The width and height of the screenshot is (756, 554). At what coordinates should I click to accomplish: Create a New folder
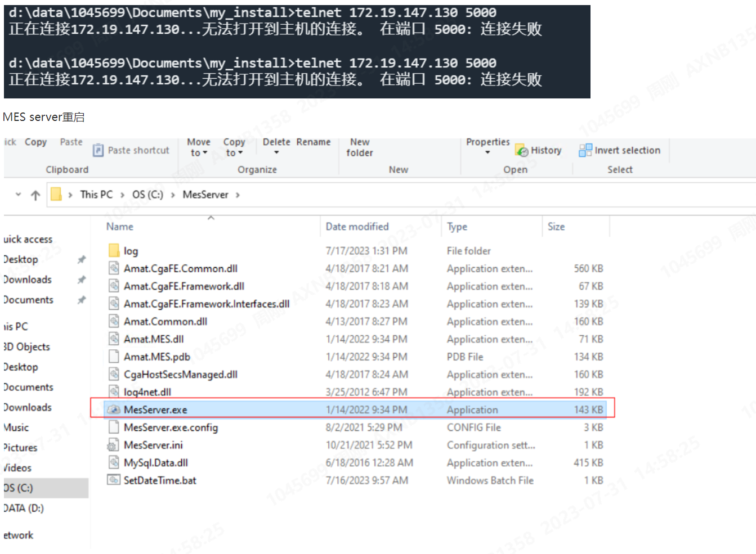click(x=360, y=147)
